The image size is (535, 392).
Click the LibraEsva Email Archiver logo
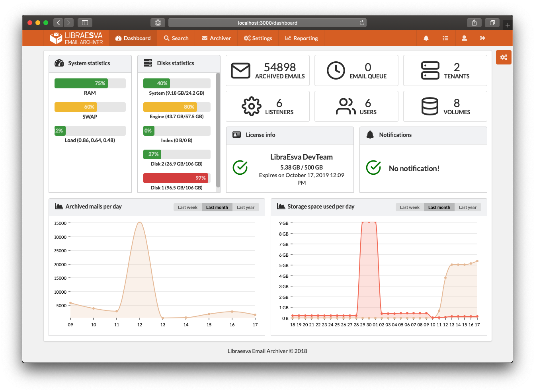[76, 38]
